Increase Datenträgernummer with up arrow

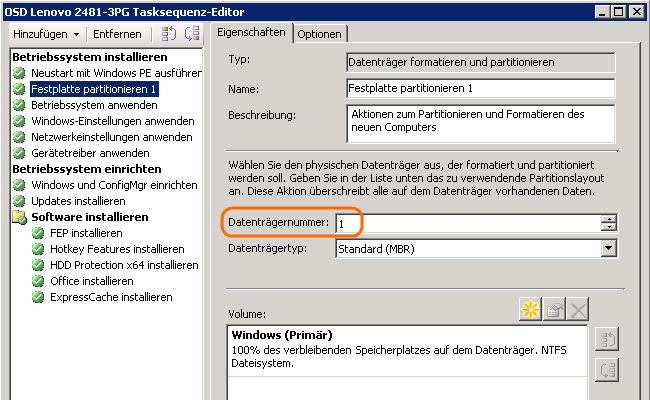[x=608, y=218]
